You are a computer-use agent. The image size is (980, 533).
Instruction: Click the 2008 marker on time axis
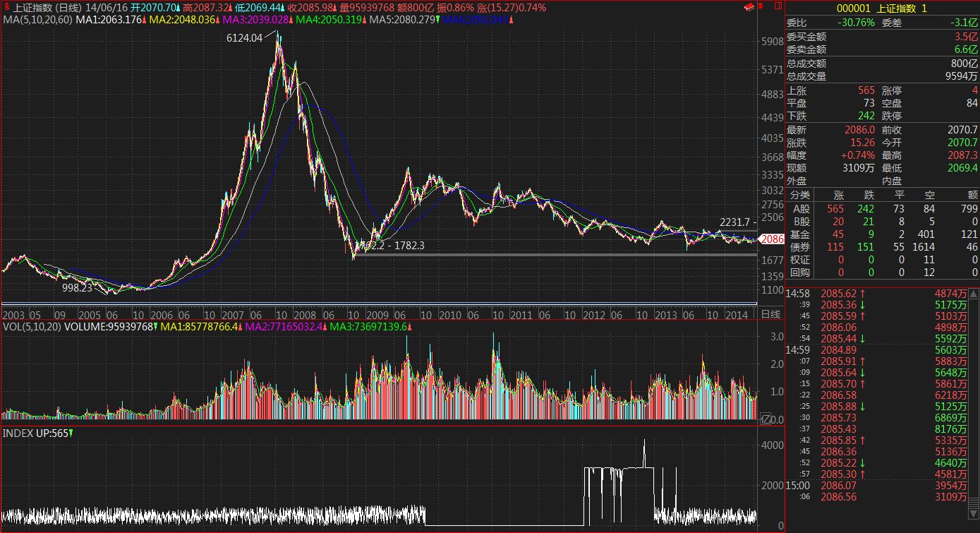(x=306, y=314)
